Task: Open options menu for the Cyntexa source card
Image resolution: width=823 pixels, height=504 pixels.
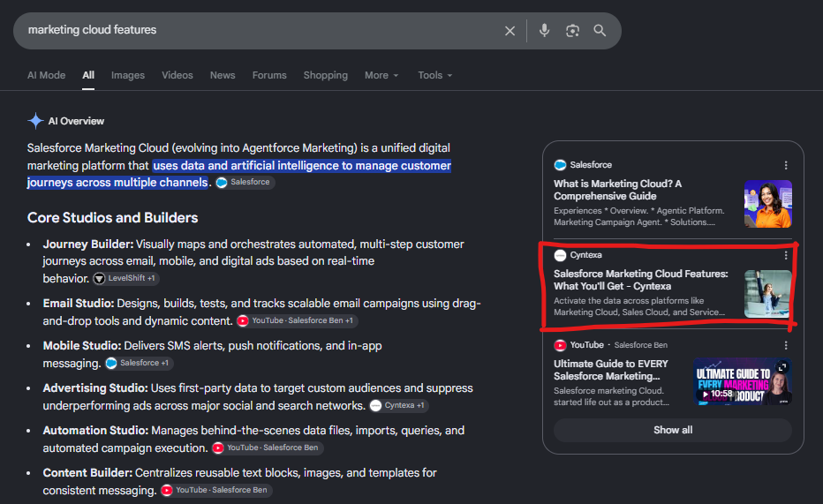Action: (786, 255)
